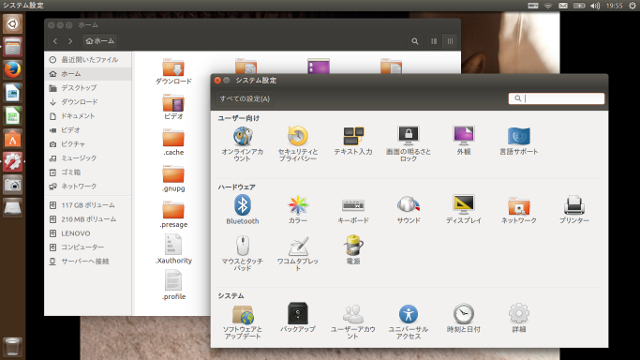Select 117 GB volume in sidebar
The width and height of the screenshot is (640, 360).
(88, 205)
